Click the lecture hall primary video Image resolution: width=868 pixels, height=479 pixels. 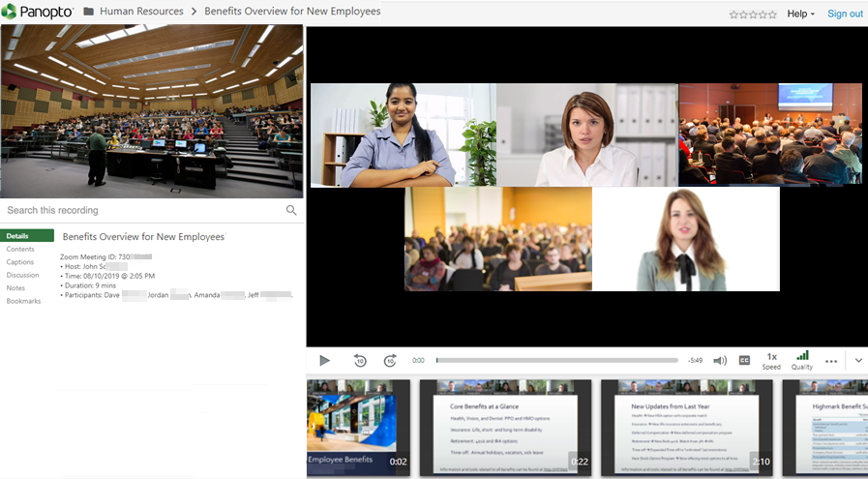[152, 111]
